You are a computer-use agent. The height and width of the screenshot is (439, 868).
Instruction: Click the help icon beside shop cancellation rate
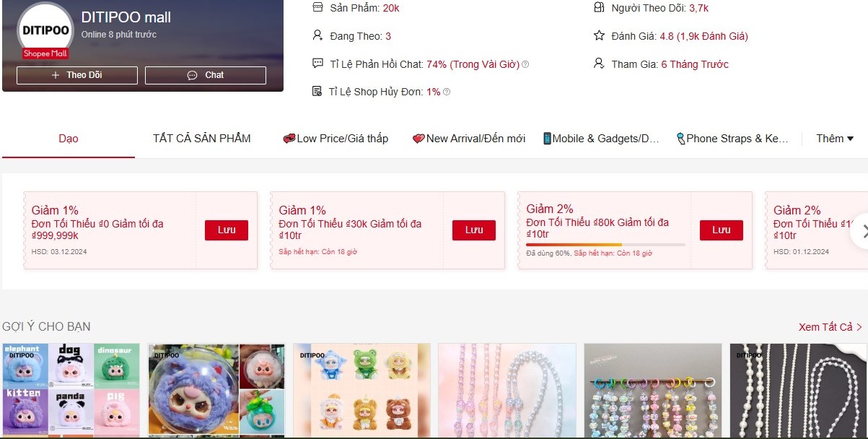coord(447,92)
